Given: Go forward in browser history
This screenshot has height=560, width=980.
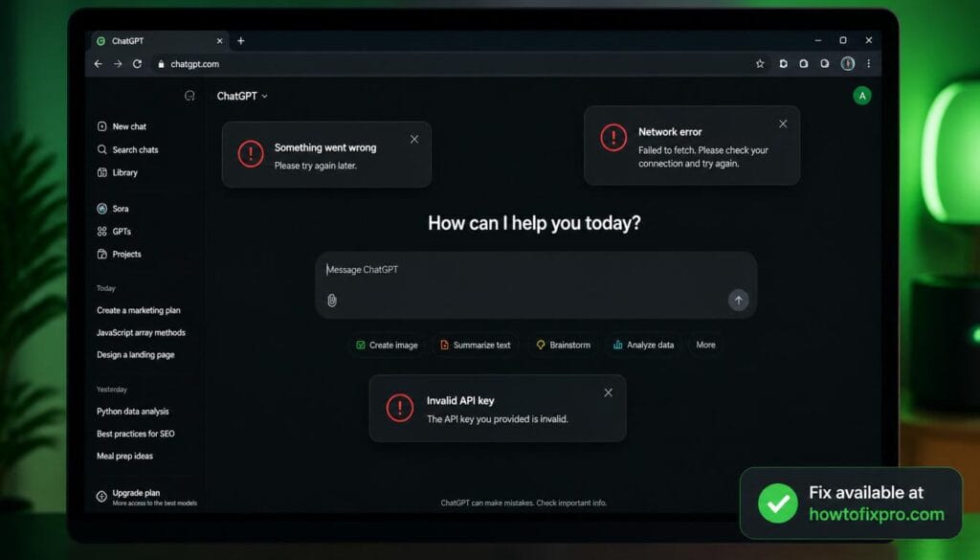Looking at the screenshot, I should coord(118,64).
